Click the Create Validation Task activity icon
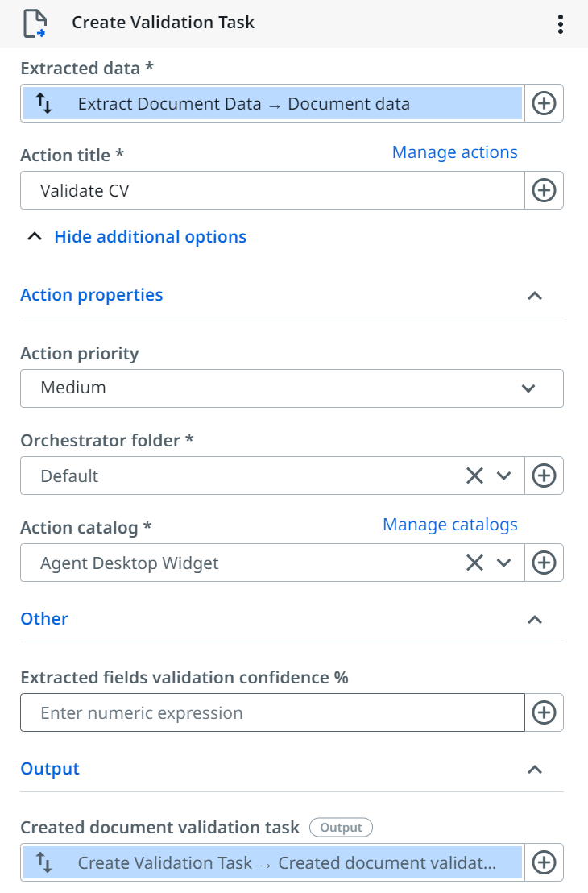 tap(34, 23)
